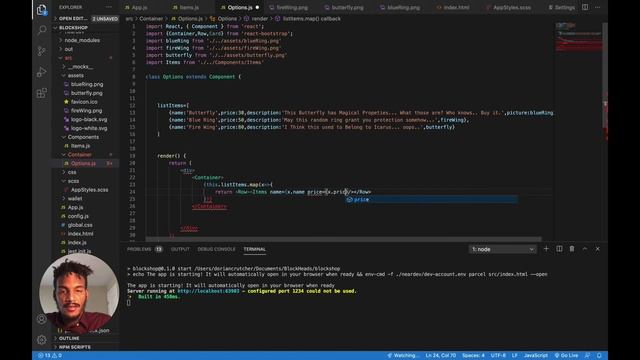The image size is (640, 360).
Task: Open feedback icon in status bar
Action: coord(587,356)
